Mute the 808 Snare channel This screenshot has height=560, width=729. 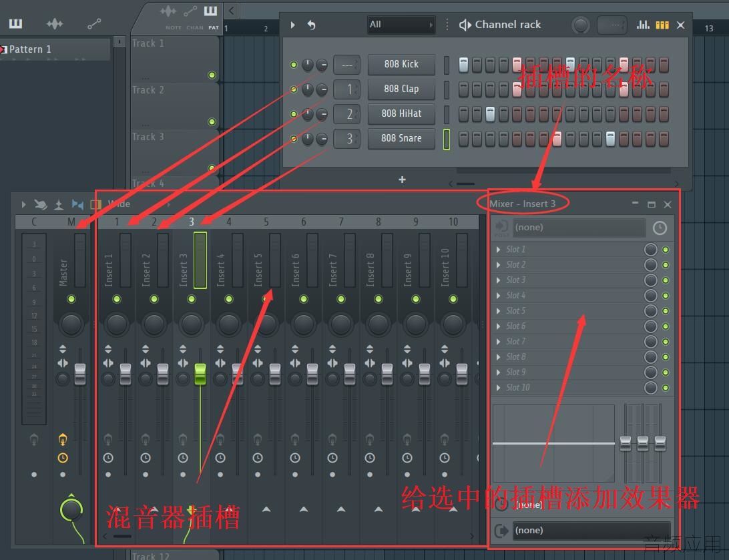tap(293, 138)
